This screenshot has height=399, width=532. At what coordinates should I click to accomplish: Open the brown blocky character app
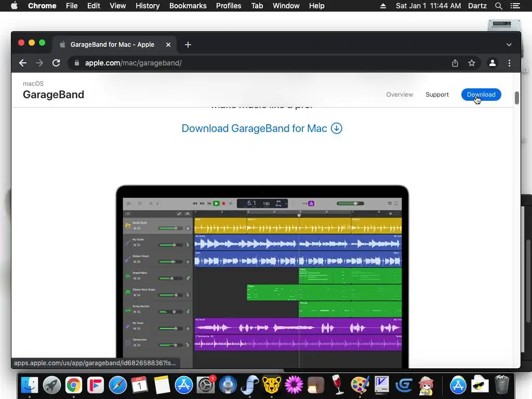316,385
